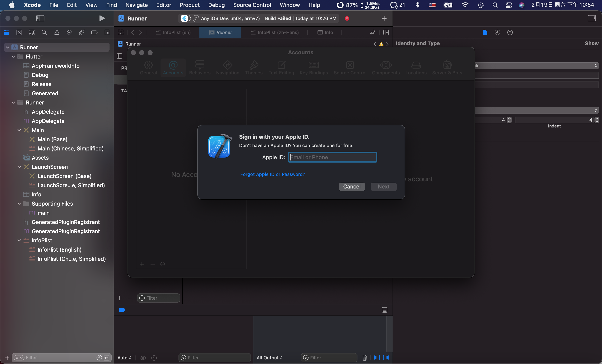Viewport: 602px width, 364px height.
Task: Click the red build error indicator
Action: (x=347, y=18)
